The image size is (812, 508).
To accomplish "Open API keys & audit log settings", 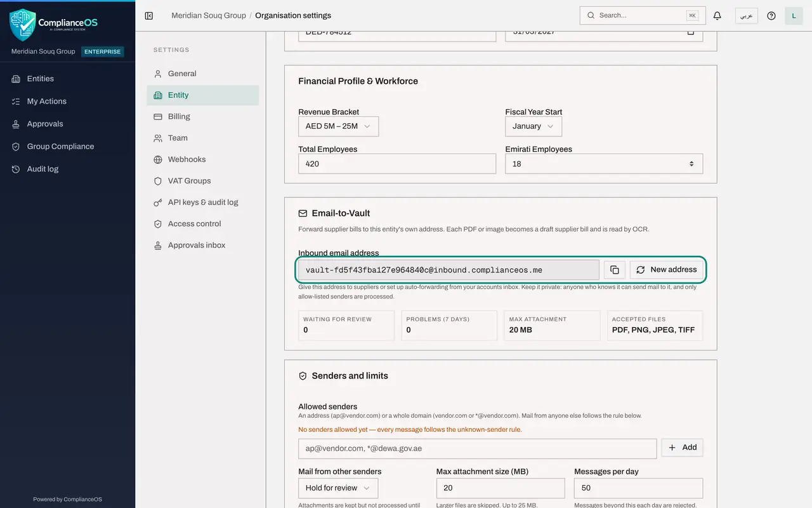I will pyautogui.click(x=203, y=203).
